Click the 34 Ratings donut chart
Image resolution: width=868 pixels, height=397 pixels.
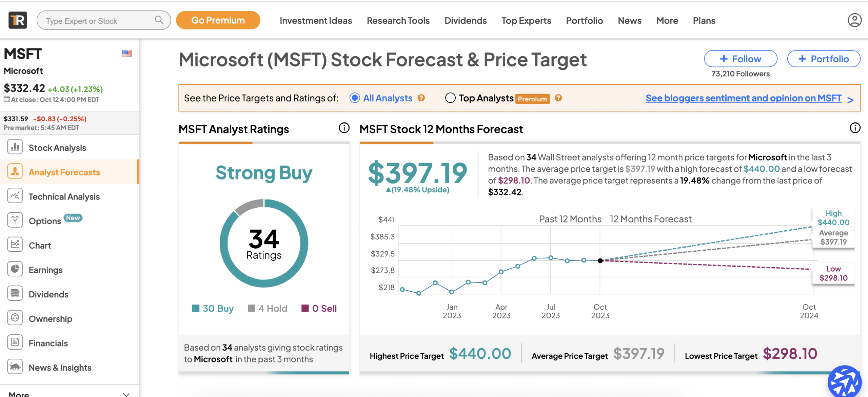264,243
